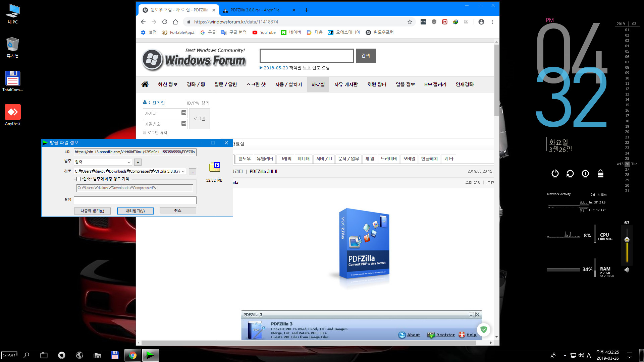Viewport: 644px width, 362px height.
Task: Click the plus button next to the 범주 dropdown
Action: tap(138, 162)
